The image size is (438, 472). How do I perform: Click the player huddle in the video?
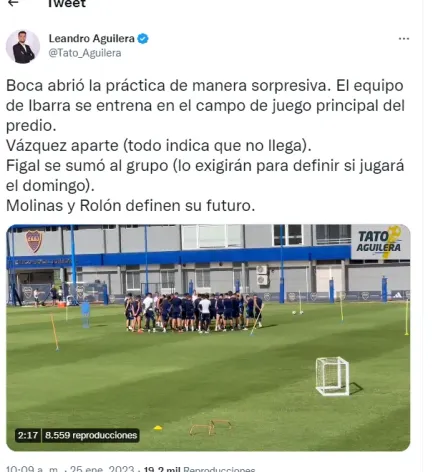(x=194, y=313)
